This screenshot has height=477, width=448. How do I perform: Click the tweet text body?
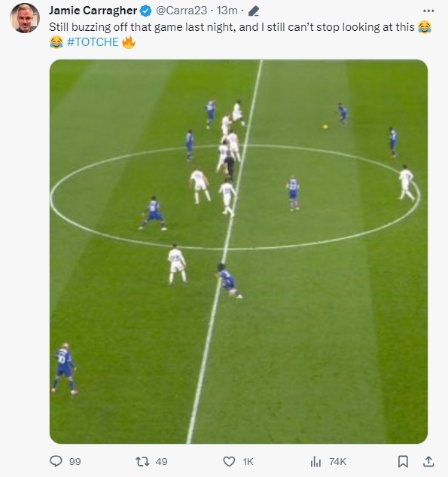click(x=240, y=35)
